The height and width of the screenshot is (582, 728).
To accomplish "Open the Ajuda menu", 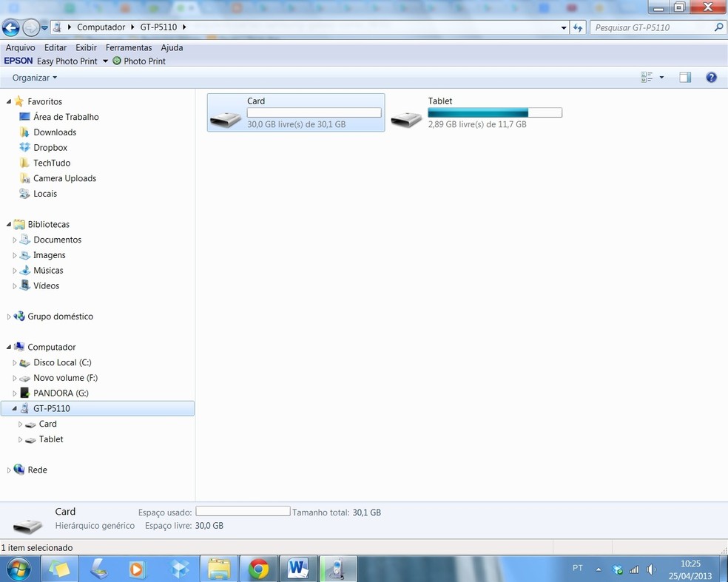I will (172, 47).
